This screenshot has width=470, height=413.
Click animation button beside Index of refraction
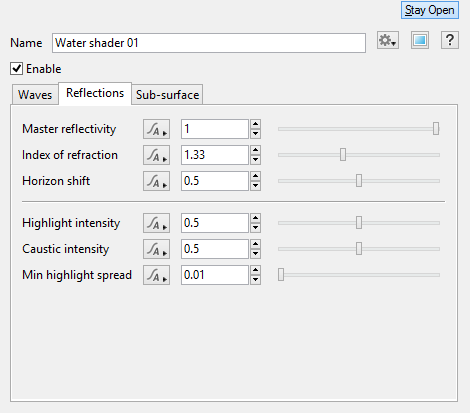click(x=156, y=155)
